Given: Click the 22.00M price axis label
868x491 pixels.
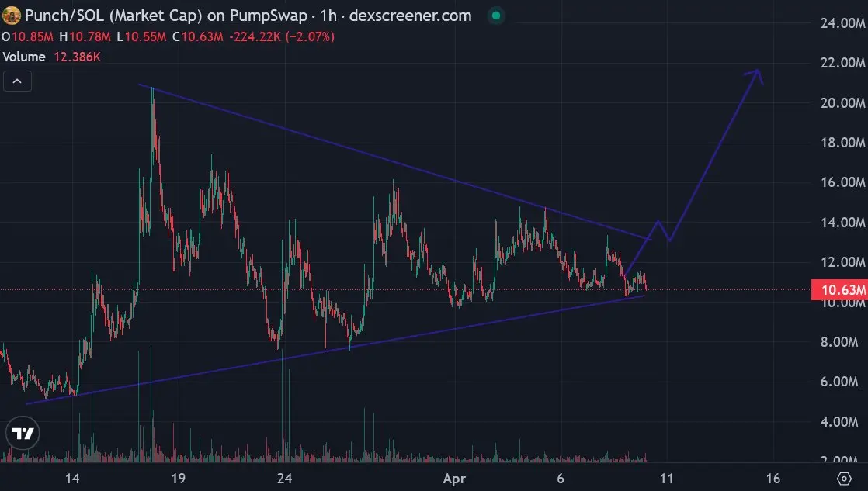Looking at the screenshot, I should click(842, 63).
